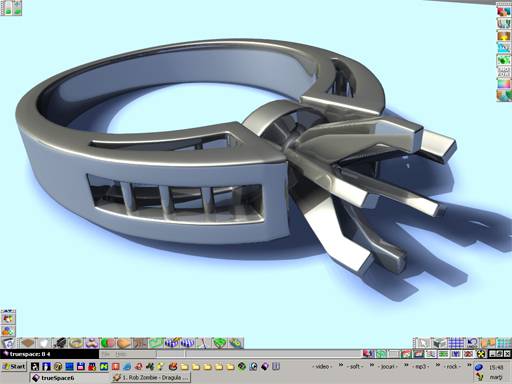Screen dimensions: 512x384
Task: Click the teal grid layout icon
Action: pos(504,343)
